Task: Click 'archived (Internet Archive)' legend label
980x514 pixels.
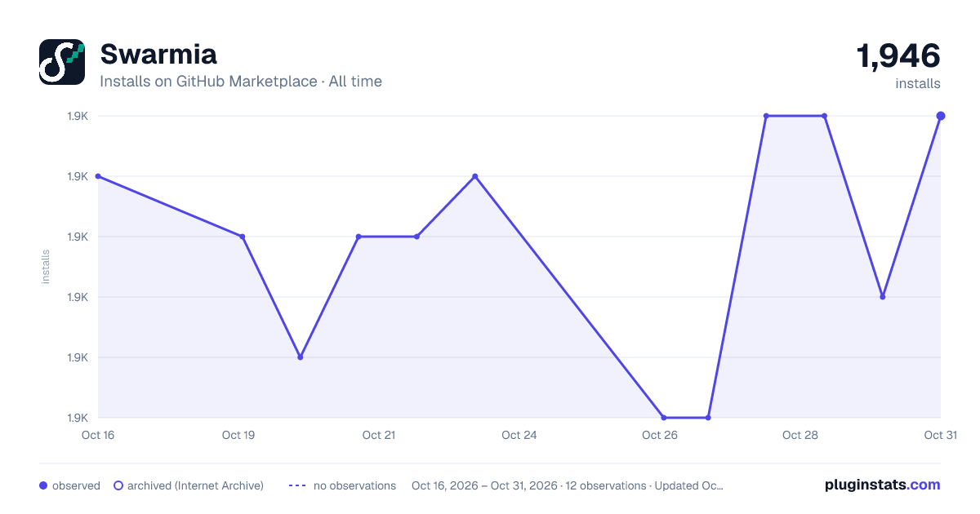Action: tap(195, 485)
